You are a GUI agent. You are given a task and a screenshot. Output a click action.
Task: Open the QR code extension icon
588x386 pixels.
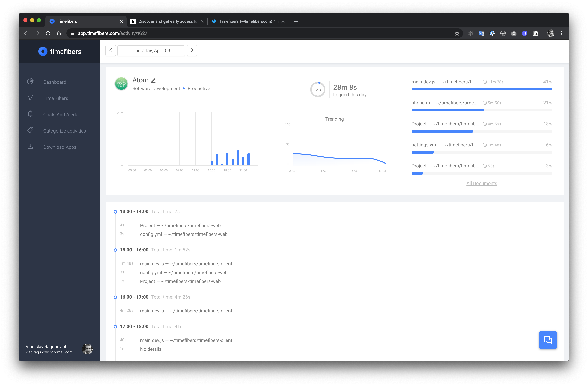535,33
